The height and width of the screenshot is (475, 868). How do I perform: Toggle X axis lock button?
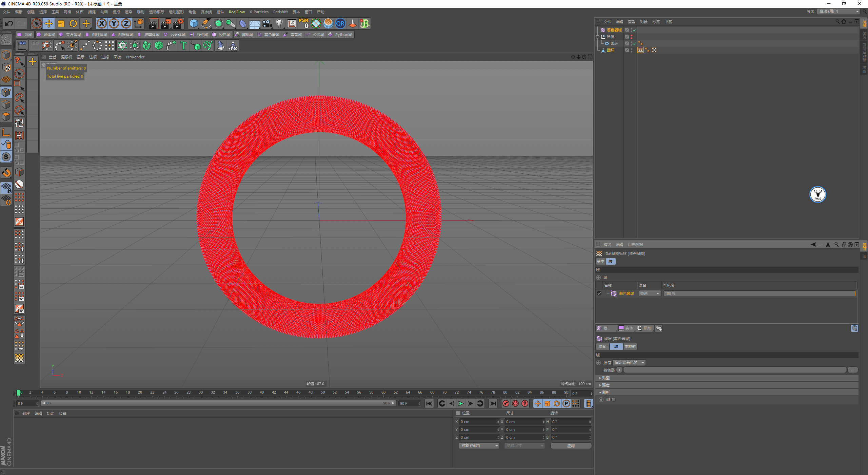pyautogui.click(x=101, y=23)
